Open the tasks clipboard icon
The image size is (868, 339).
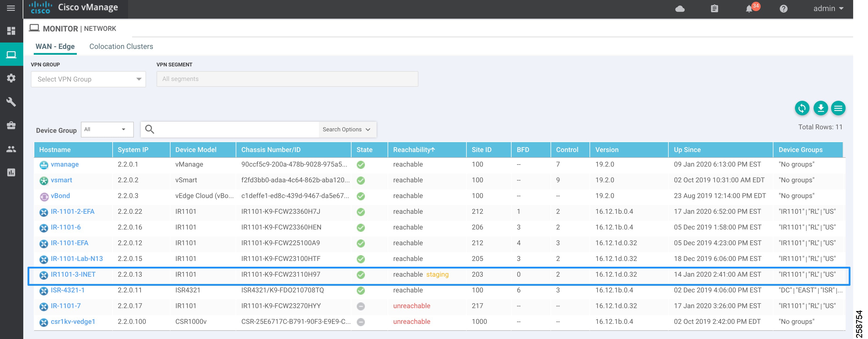click(x=714, y=8)
